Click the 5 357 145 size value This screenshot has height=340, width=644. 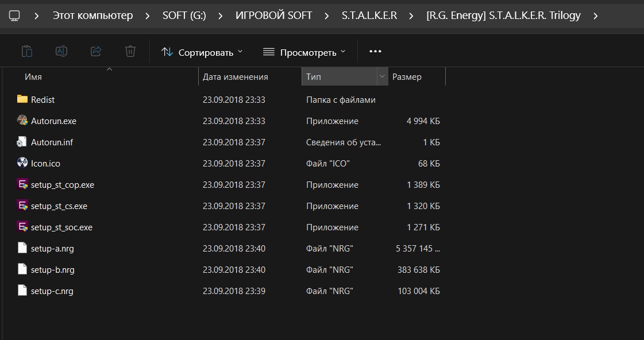click(418, 249)
